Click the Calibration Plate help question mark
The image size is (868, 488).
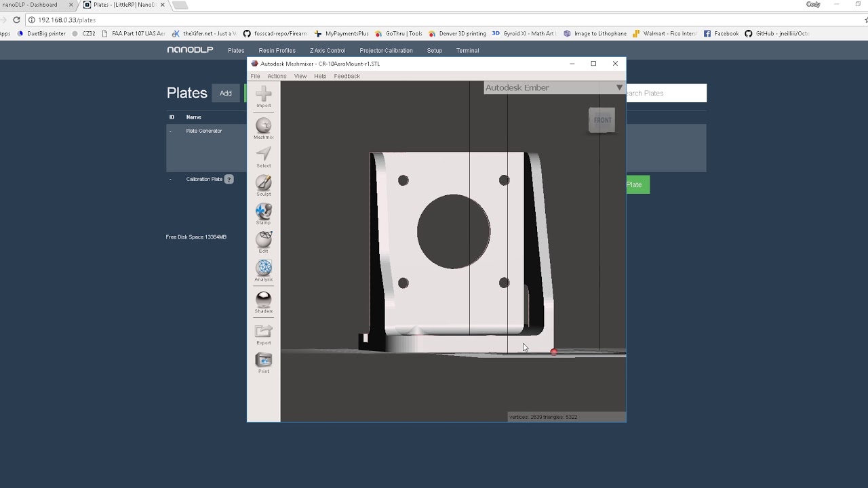pyautogui.click(x=229, y=180)
